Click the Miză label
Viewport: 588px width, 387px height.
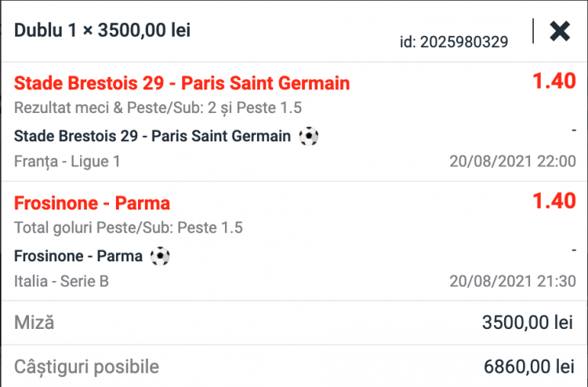click(34, 323)
